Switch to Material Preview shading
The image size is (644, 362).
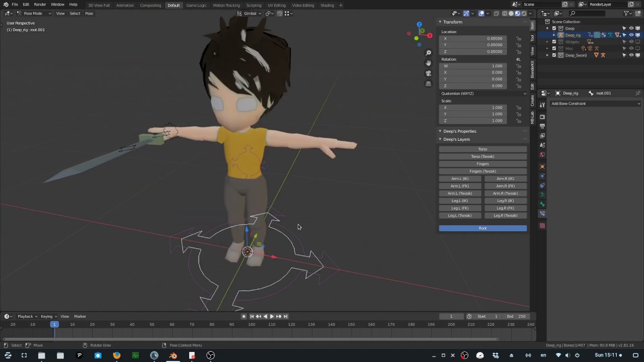click(517, 14)
